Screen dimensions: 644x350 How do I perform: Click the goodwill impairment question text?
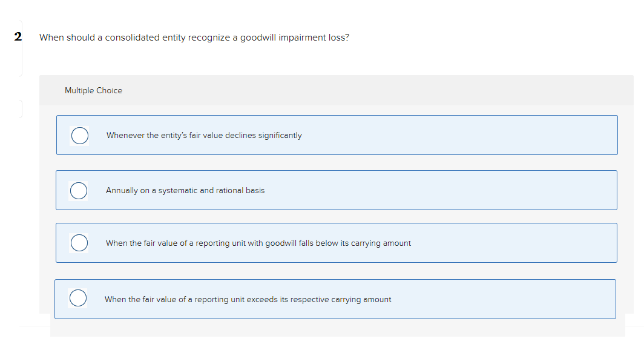coord(194,37)
